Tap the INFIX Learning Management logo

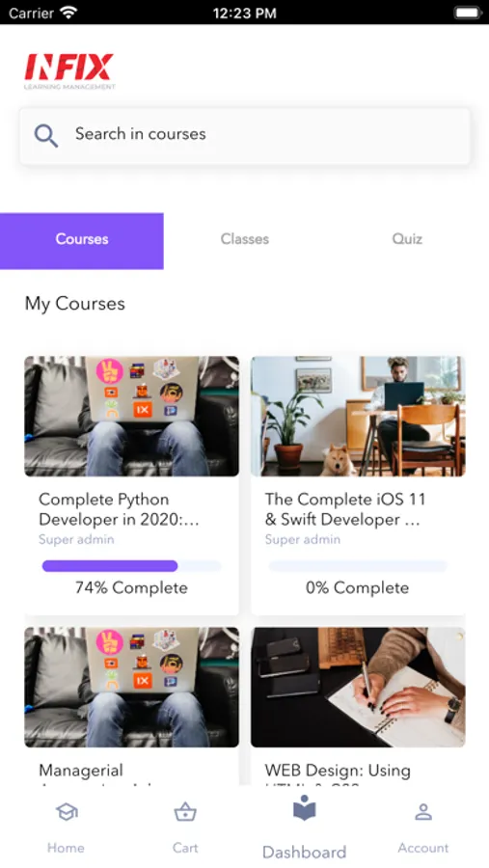[x=69, y=70]
